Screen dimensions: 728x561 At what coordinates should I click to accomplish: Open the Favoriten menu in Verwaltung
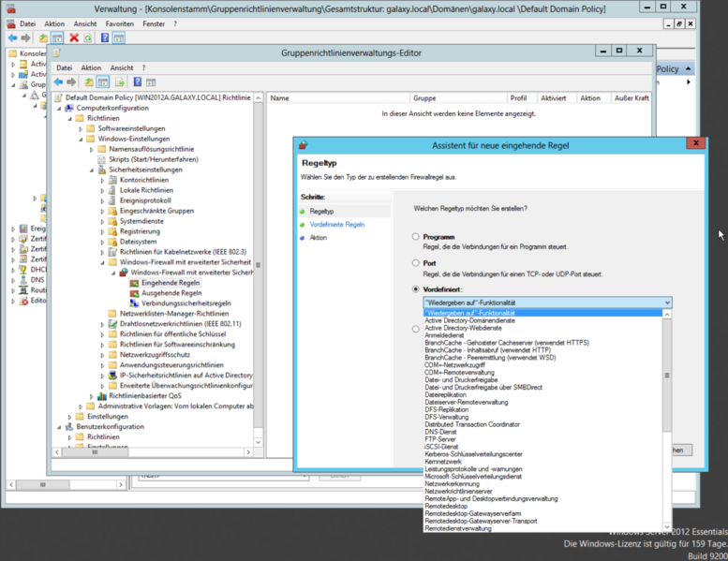coord(119,23)
